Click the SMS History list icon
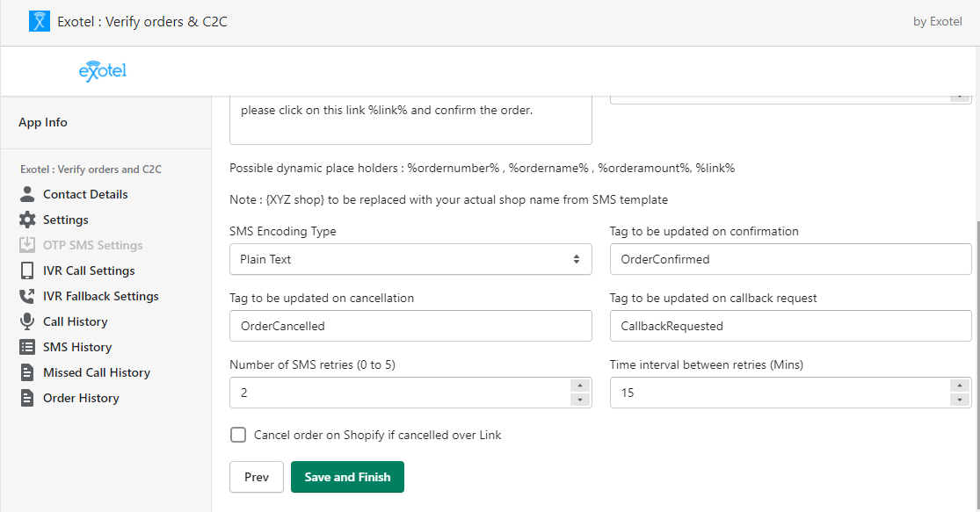Viewport: 980px width, 512px height. pos(27,347)
